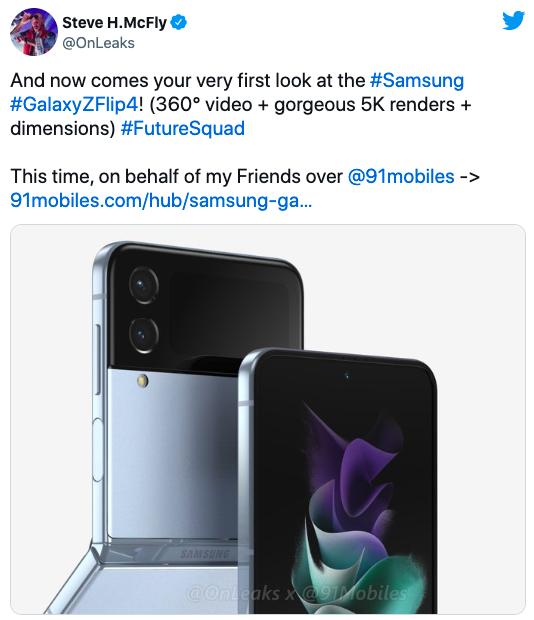Click the upper rear camera lens in photo
Viewport: 534px width, 620px height.
point(143,285)
